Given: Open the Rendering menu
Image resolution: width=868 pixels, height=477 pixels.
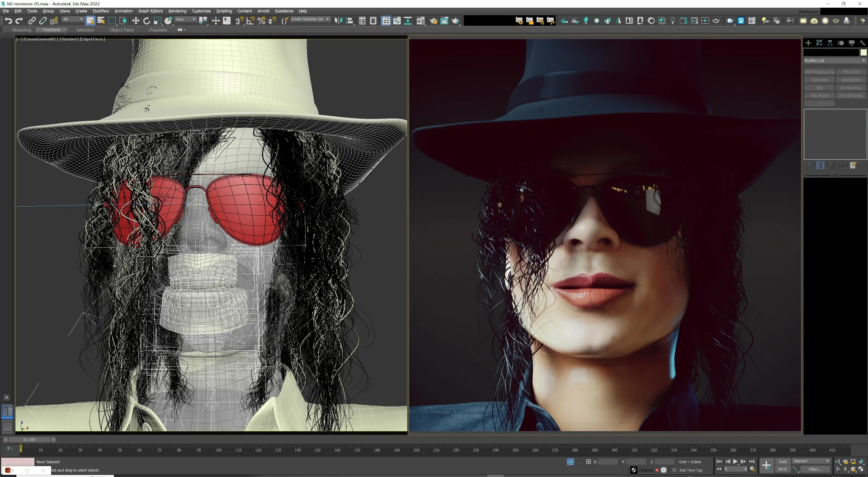Looking at the screenshot, I should tap(177, 11).
